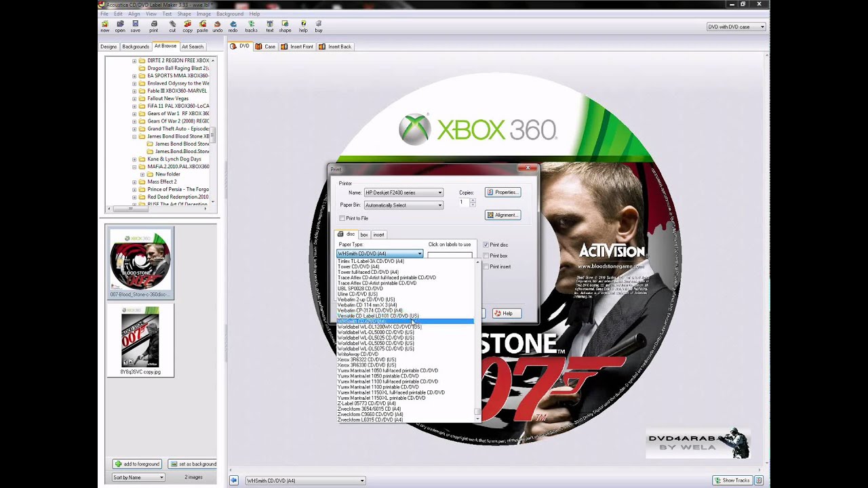Open the tracks tool in toolbar

click(251, 26)
